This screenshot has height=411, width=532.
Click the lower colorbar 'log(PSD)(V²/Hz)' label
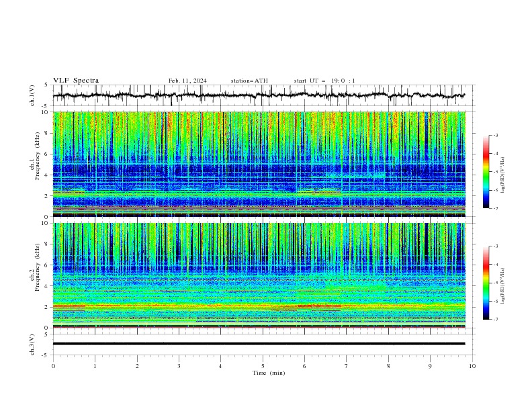point(503,286)
